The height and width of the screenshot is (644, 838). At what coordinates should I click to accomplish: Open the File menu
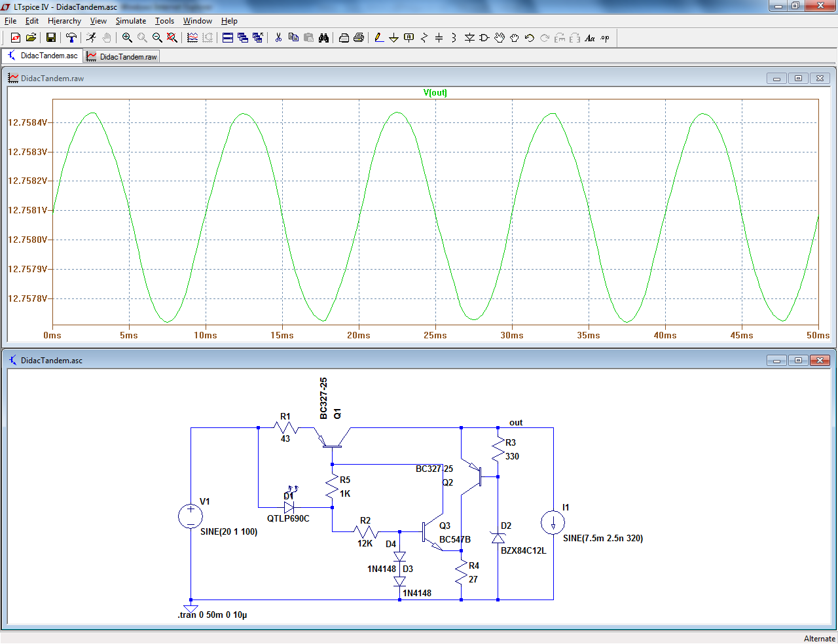pyautogui.click(x=10, y=21)
